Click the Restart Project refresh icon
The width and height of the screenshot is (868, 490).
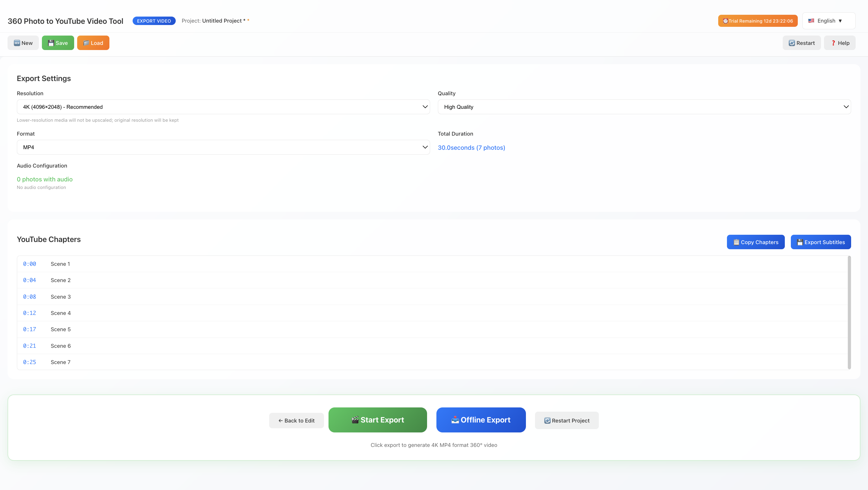(547, 421)
